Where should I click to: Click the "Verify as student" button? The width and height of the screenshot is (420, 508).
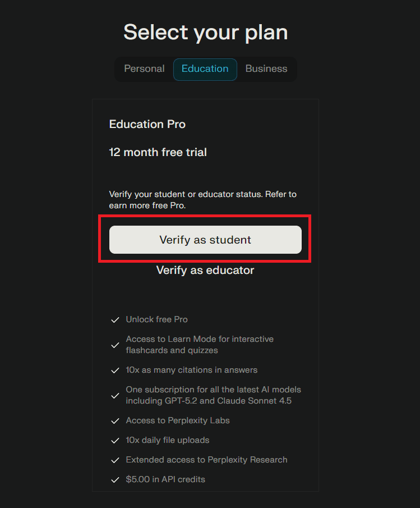[205, 240]
